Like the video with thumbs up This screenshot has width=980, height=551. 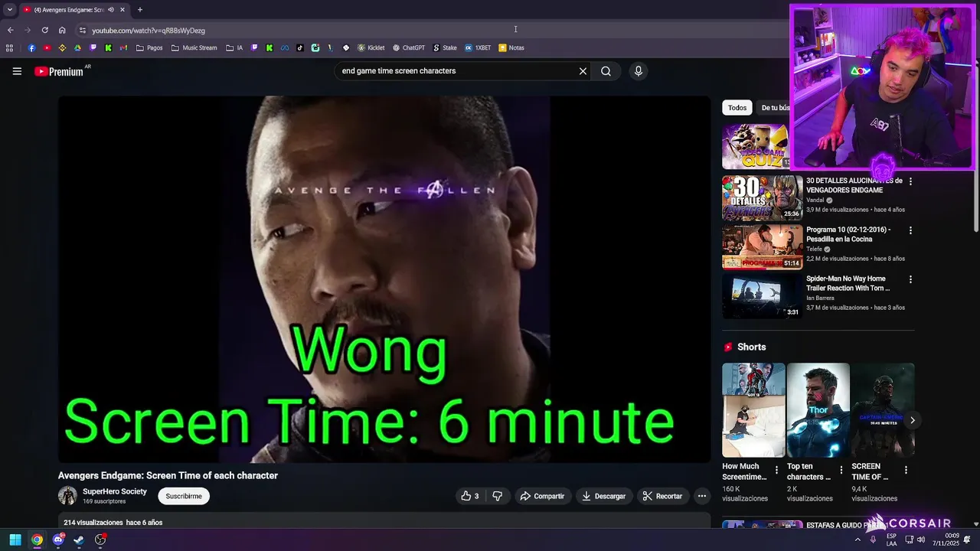click(x=469, y=496)
